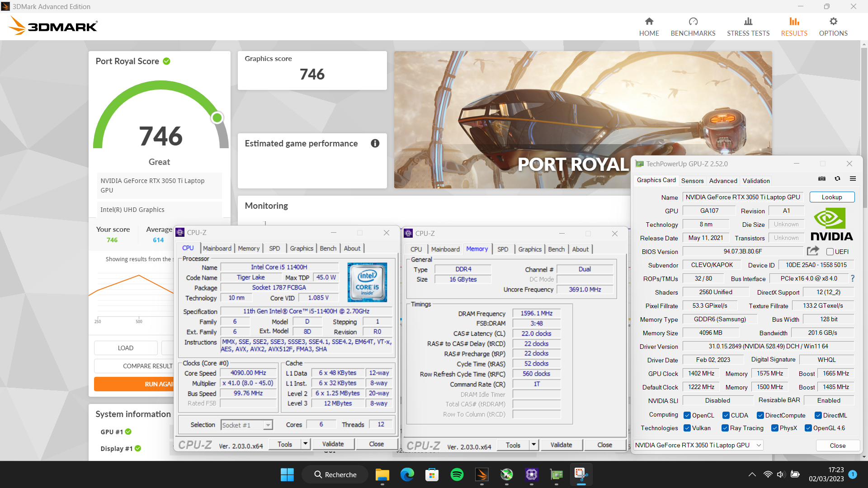Toggle the Ray Tracing checkbox
This screenshot has width=868, height=488.
725,428
